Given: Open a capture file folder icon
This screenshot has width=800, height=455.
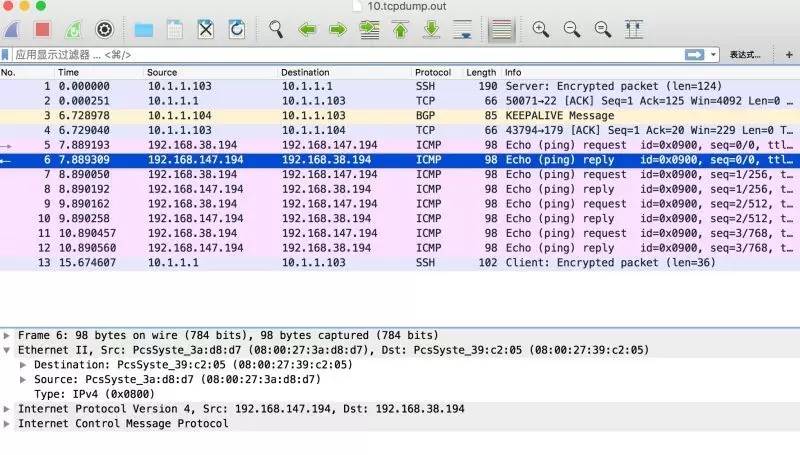Looking at the screenshot, I should tap(143, 30).
